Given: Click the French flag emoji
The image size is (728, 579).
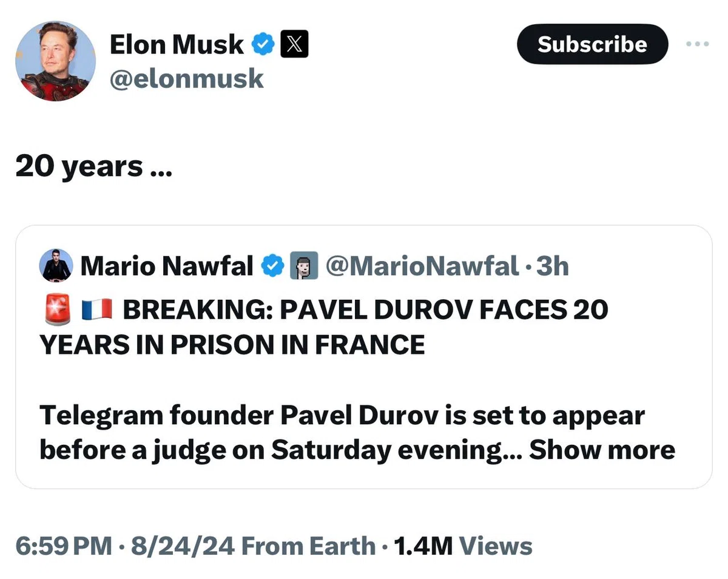Looking at the screenshot, I should point(96,310).
